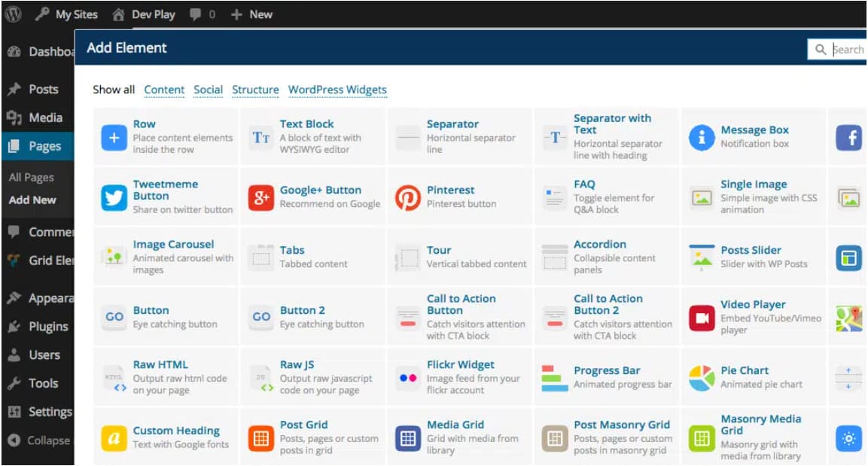
Task: Open Users in sidebar
Action: (38, 355)
